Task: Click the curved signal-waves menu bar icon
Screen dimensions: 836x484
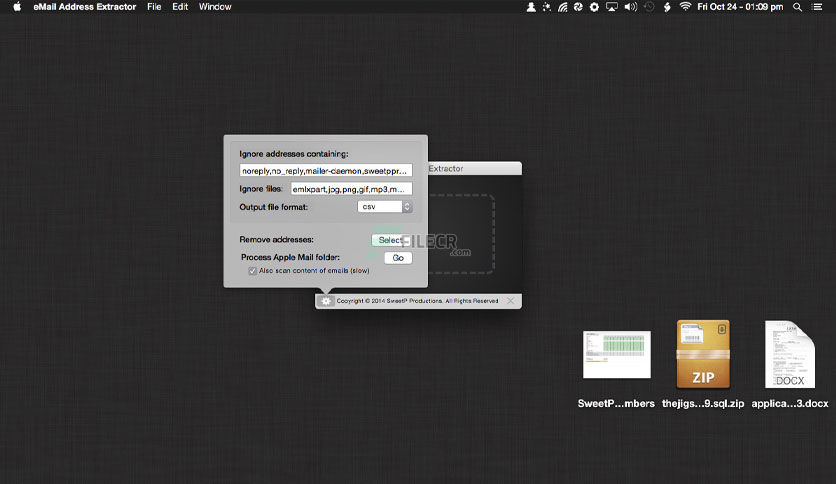Action: 562,7
